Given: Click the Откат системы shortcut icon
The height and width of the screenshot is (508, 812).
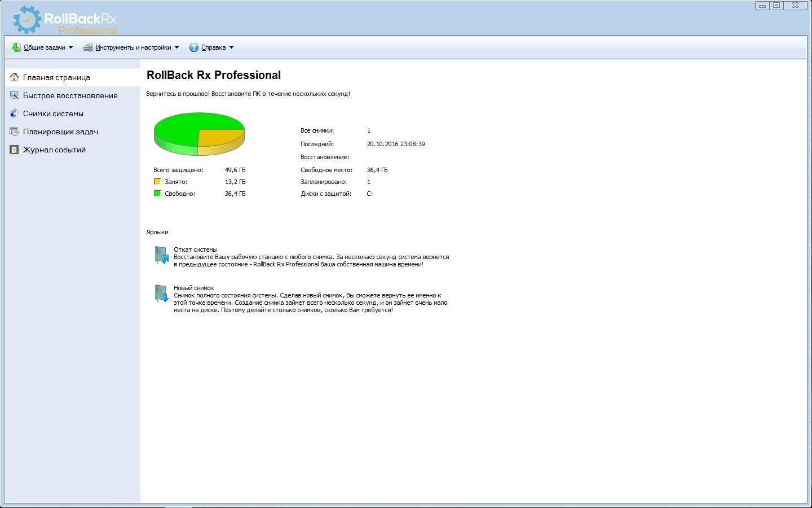Looking at the screenshot, I should pos(162,255).
